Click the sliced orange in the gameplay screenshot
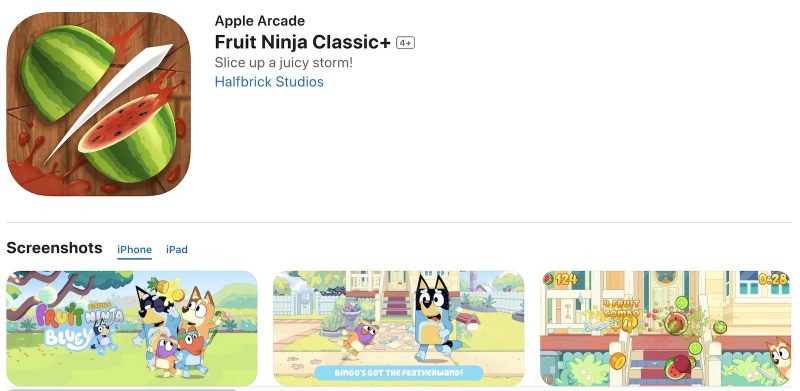Screen dimensions: 800x391 [x=617, y=361]
